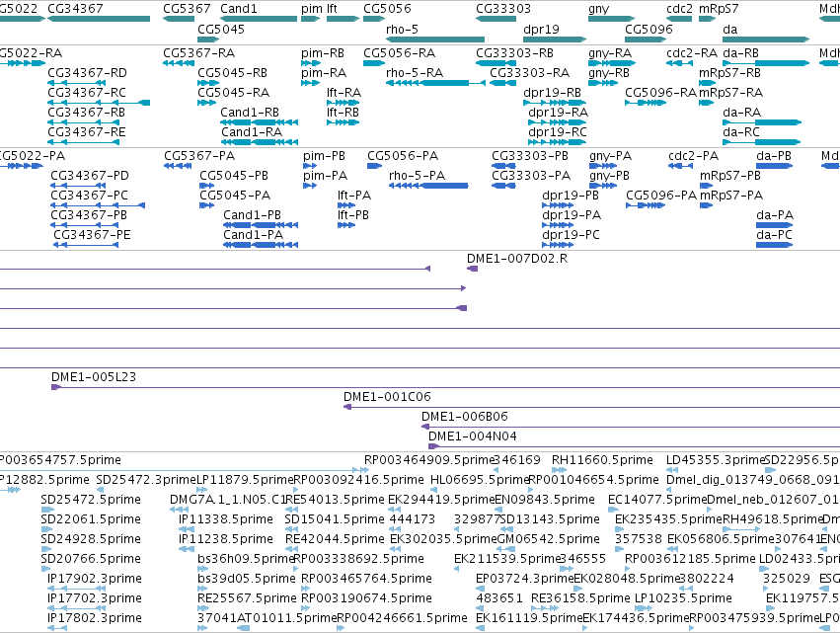Select the CG34367 gene arrow bar

click(x=99, y=19)
